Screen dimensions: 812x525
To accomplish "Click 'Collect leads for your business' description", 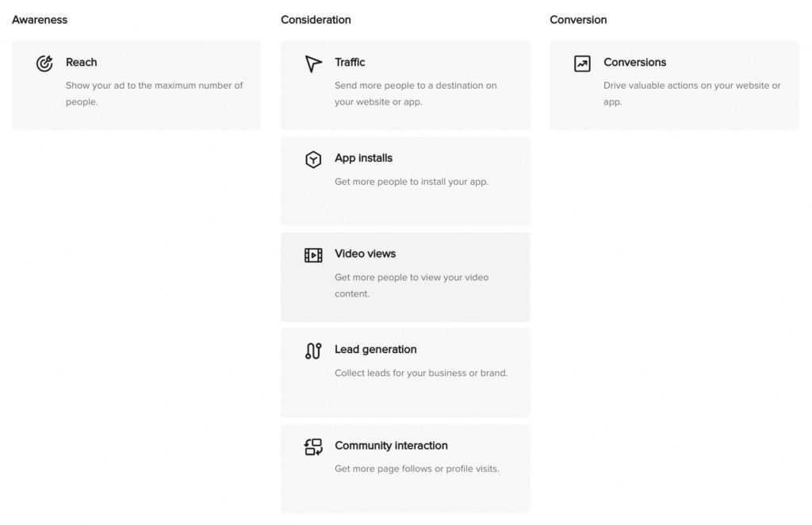I will coord(420,373).
